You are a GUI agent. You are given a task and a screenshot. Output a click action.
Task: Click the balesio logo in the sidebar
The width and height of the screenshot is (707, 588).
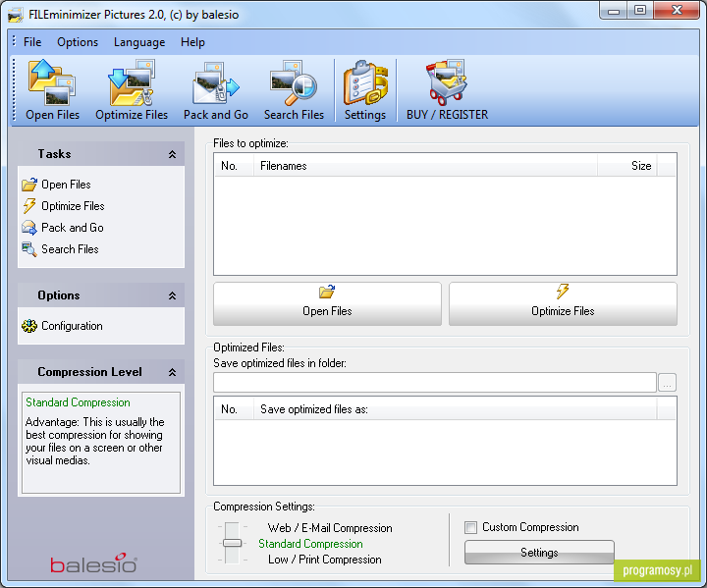tap(94, 562)
